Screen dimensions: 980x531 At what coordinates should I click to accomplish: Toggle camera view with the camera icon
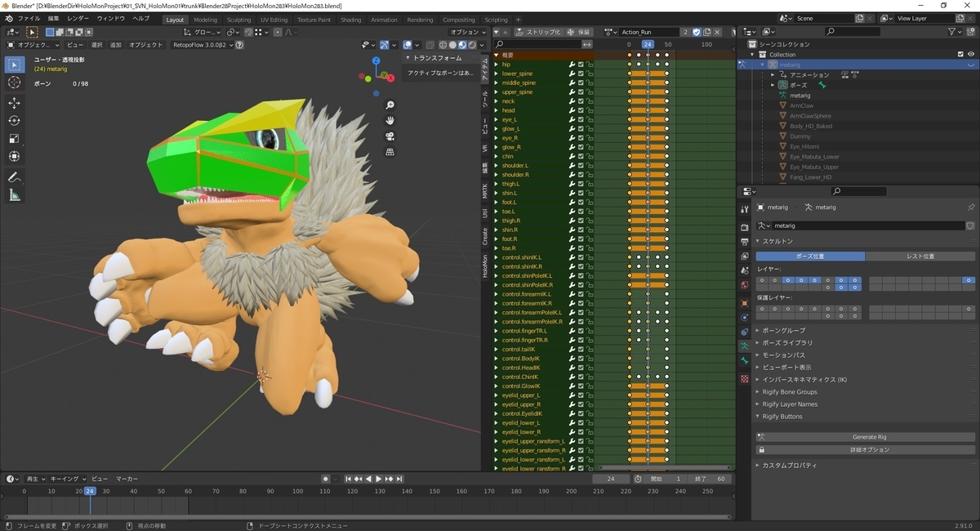[x=390, y=136]
